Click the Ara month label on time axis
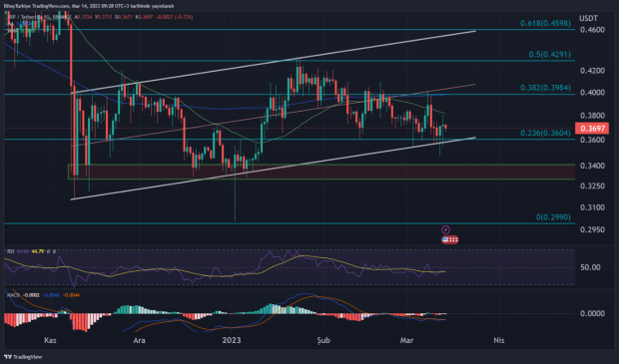Image resolution: width=619 pixels, height=364 pixels. pyautogui.click(x=140, y=340)
